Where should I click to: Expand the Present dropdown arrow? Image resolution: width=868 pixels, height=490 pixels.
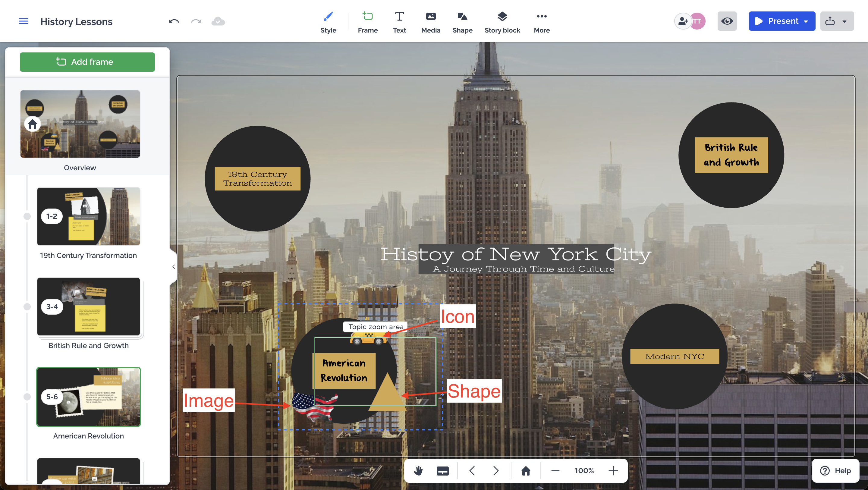(x=806, y=22)
